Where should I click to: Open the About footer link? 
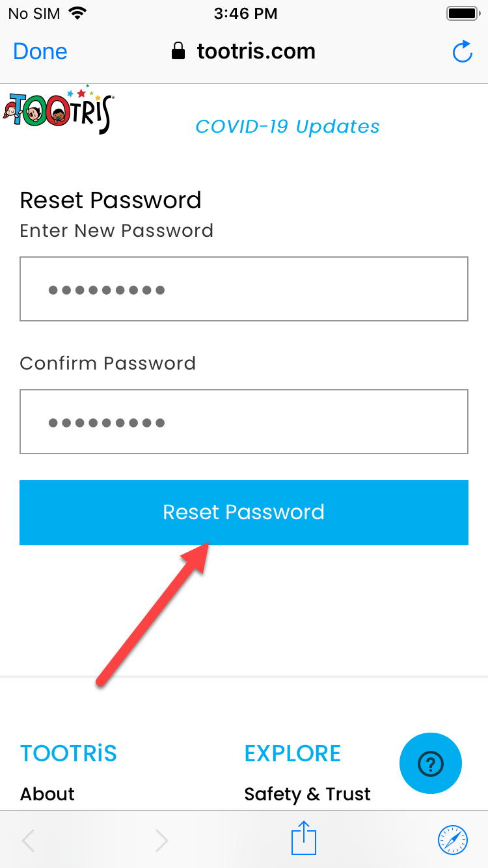[x=47, y=794]
